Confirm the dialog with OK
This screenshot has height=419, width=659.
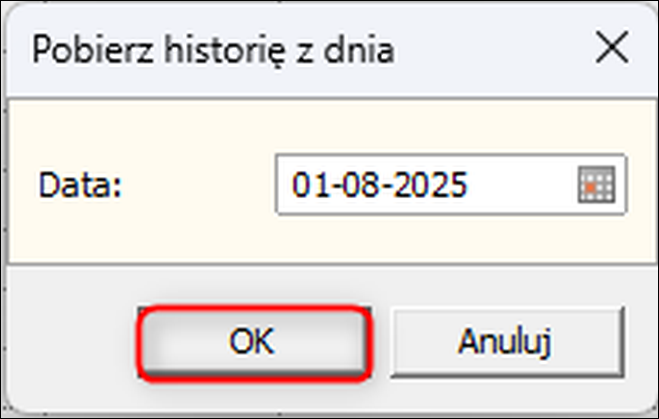tap(252, 343)
